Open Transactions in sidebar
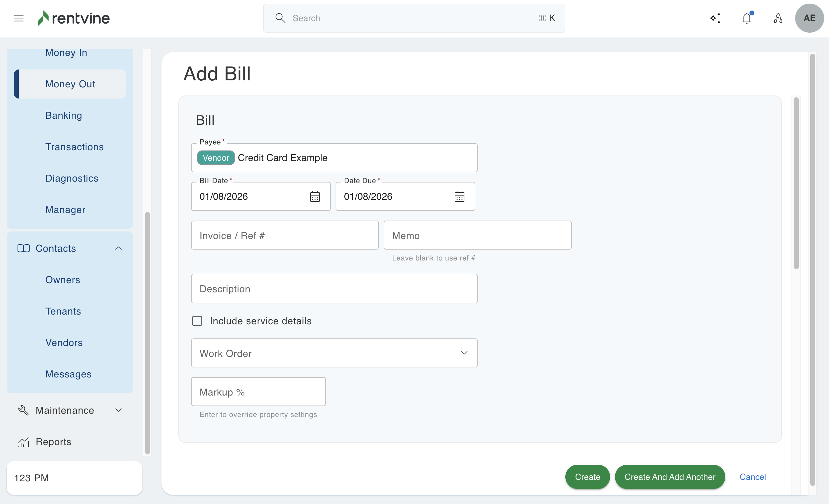This screenshot has height=504, width=829. coord(74,147)
